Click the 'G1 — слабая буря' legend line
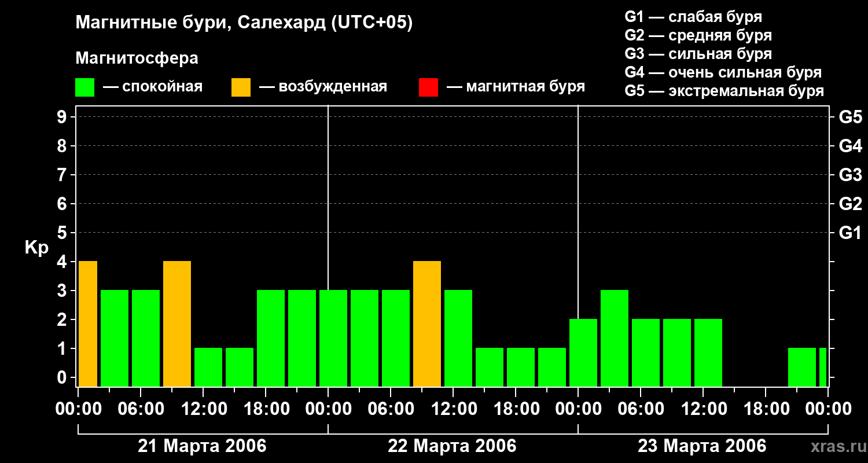 pyautogui.click(x=693, y=17)
